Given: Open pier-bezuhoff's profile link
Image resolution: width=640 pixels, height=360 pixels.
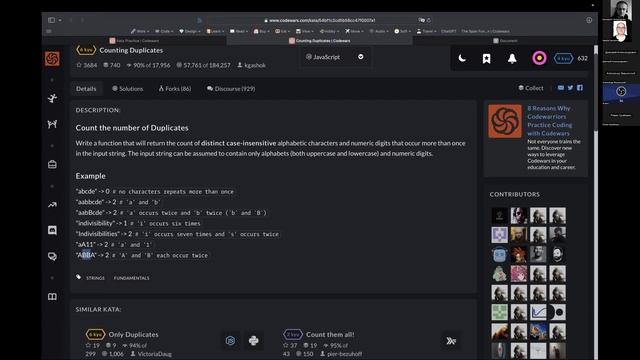Looking at the screenshot, I should point(344,354).
